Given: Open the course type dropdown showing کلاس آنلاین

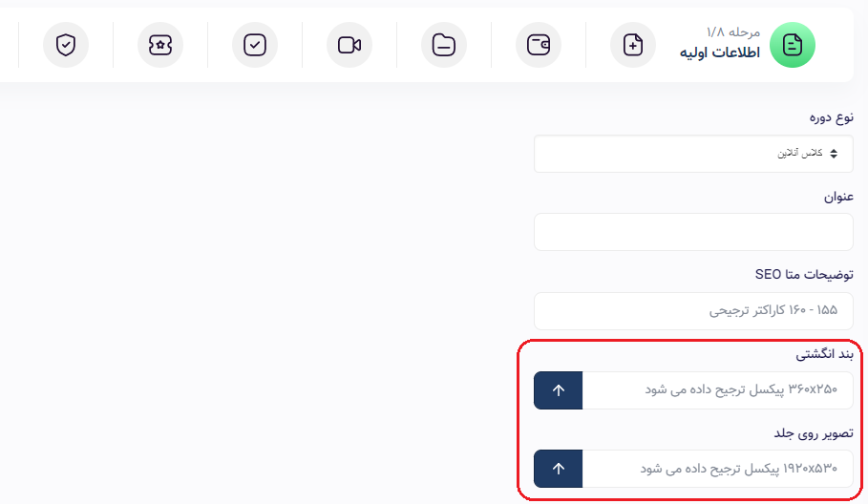Looking at the screenshot, I should pos(693,154).
